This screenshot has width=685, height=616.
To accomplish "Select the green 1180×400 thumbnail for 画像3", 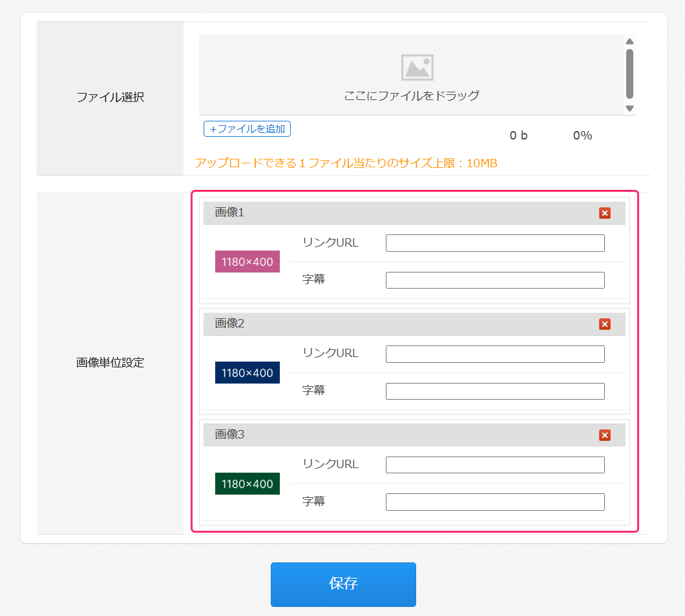I will [247, 483].
